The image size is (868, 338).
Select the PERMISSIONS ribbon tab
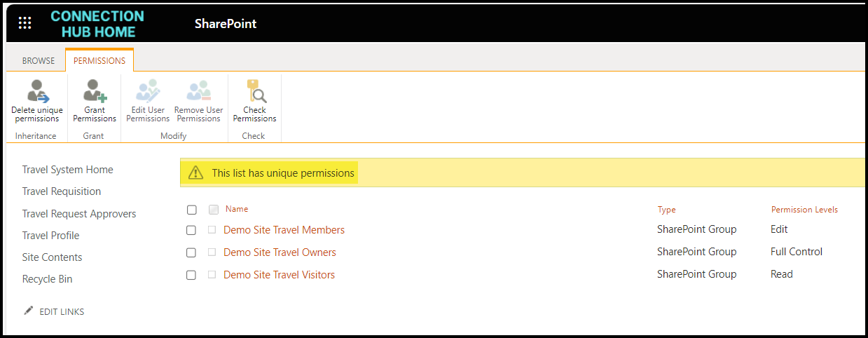tap(99, 61)
